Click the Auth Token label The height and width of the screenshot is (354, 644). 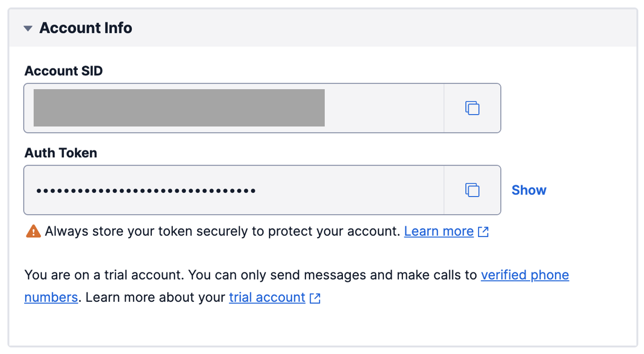click(60, 153)
